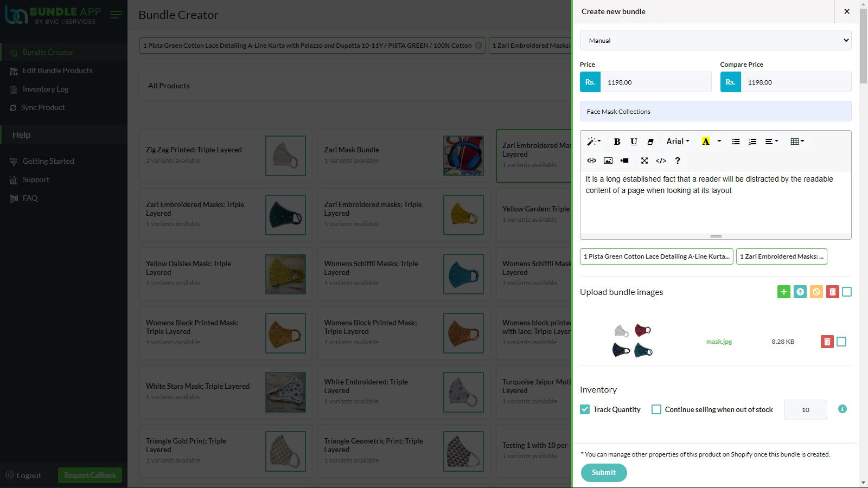The height and width of the screenshot is (488, 868).
Task: Open the Manual bundle type dropdown
Action: (716, 41)
